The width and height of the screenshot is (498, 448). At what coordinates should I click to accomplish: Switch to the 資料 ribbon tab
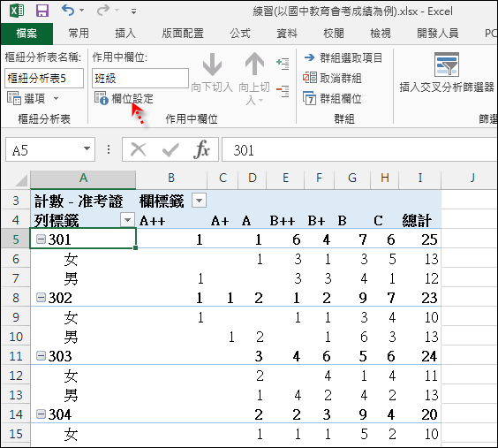[x=287, y=34]
